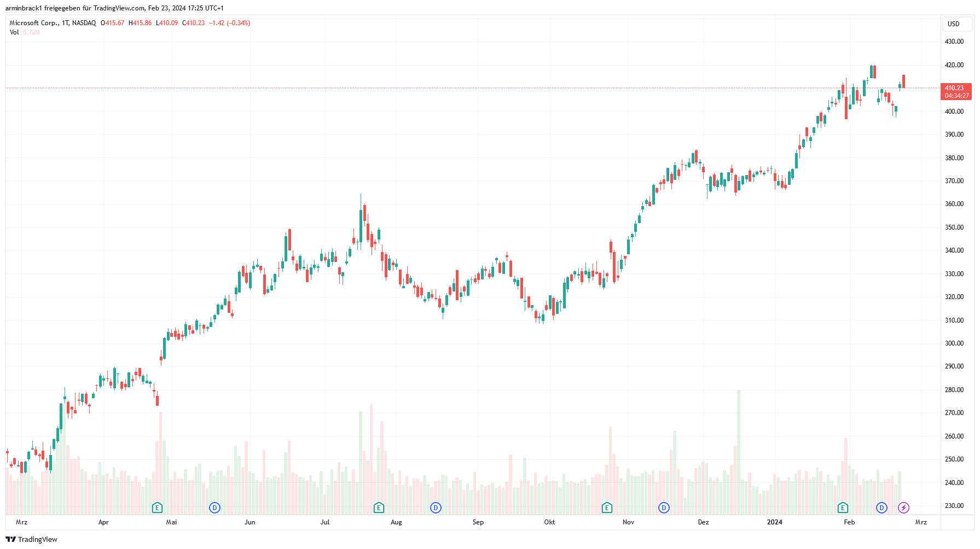The height and width of the screenshot is (549, 980).
Task: Click the 2024 label on time axis
Action: [774, 522]
